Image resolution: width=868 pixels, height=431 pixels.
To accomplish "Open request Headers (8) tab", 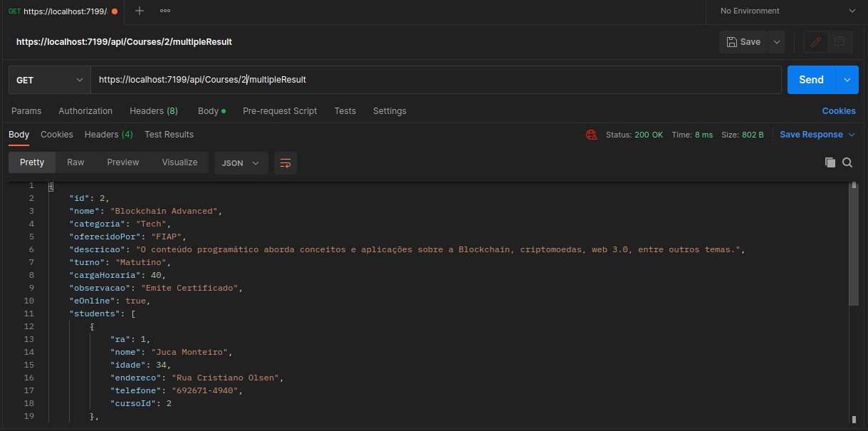I will pyautogui.click(x=154, y=111).
